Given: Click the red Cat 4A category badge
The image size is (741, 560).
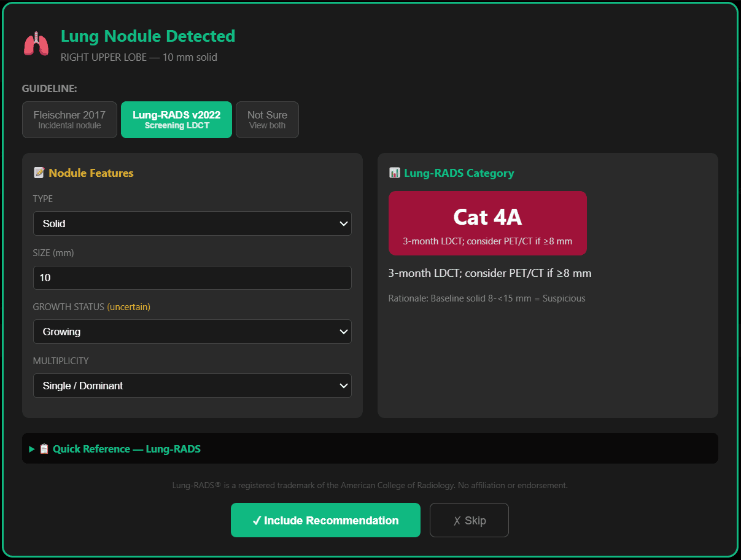Looking at the screenshot, I should [487, 223].
